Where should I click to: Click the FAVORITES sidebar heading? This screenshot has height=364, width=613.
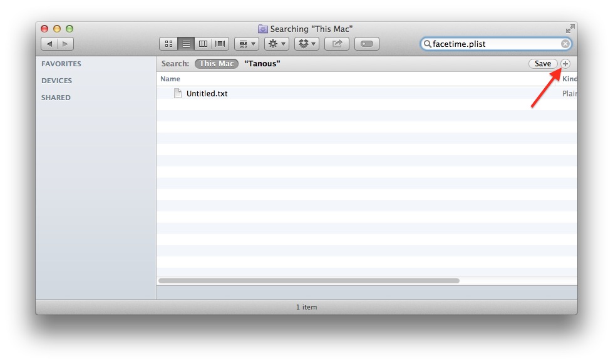pos(61,64)
